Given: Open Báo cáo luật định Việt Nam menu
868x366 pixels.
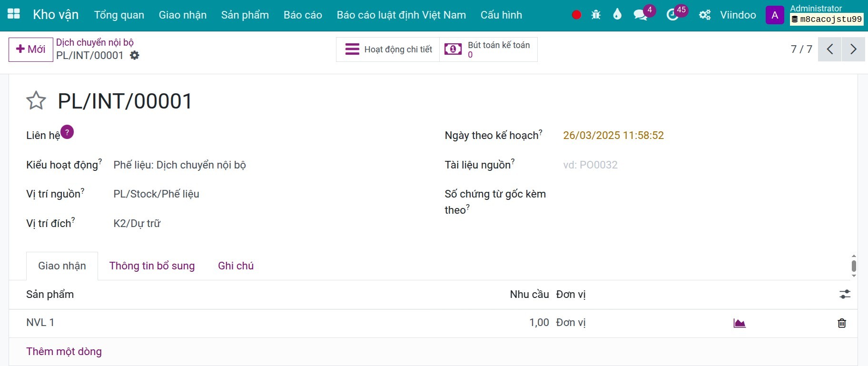Looking at the screenshot, I should click(x=401, y=15).
